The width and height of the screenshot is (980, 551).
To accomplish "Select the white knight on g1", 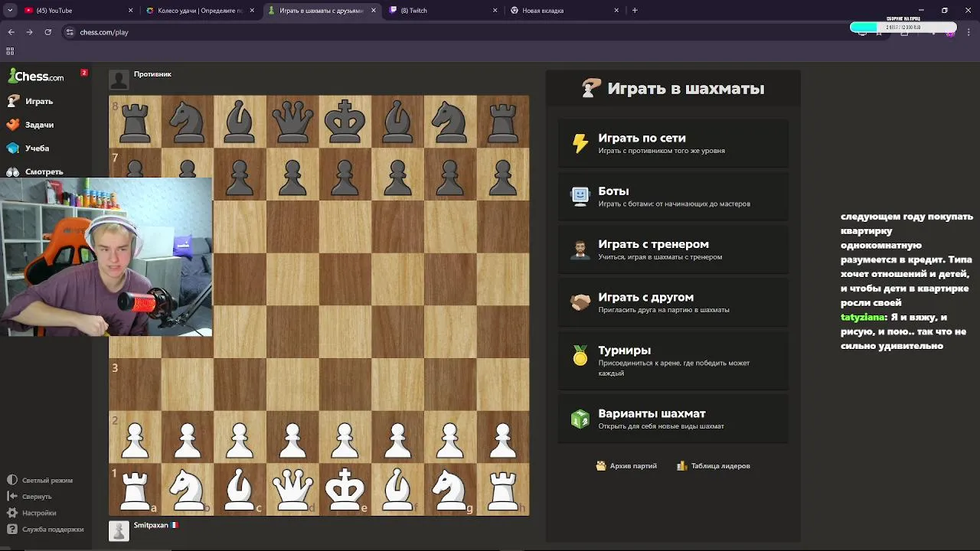I will [450, 490].
